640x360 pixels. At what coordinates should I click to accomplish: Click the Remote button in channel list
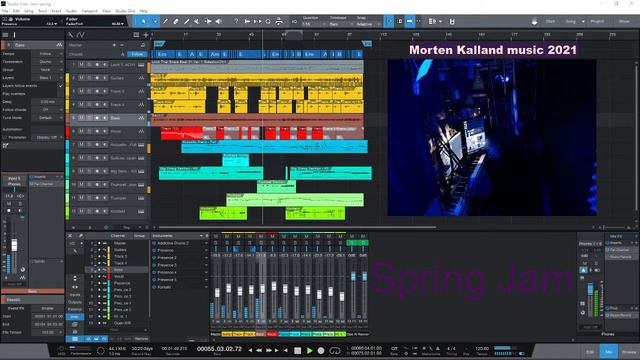click(x=141, y=339)
